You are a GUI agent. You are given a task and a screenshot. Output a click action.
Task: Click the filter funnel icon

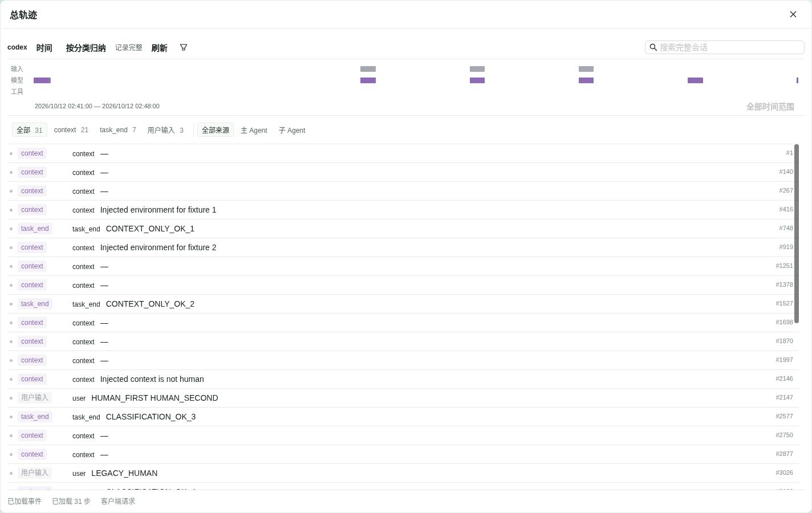184,47
